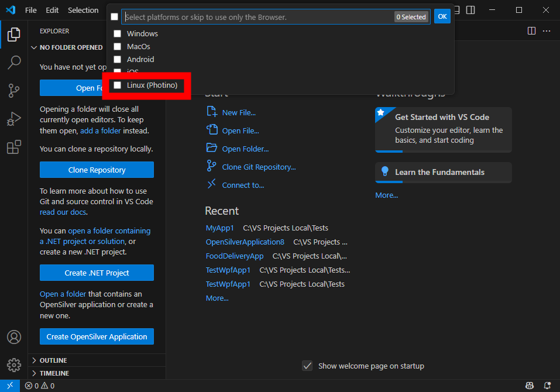The image size is (560, 392).
Task: Open recent project FoodDeliveryApp
Action: click(235, 256)
